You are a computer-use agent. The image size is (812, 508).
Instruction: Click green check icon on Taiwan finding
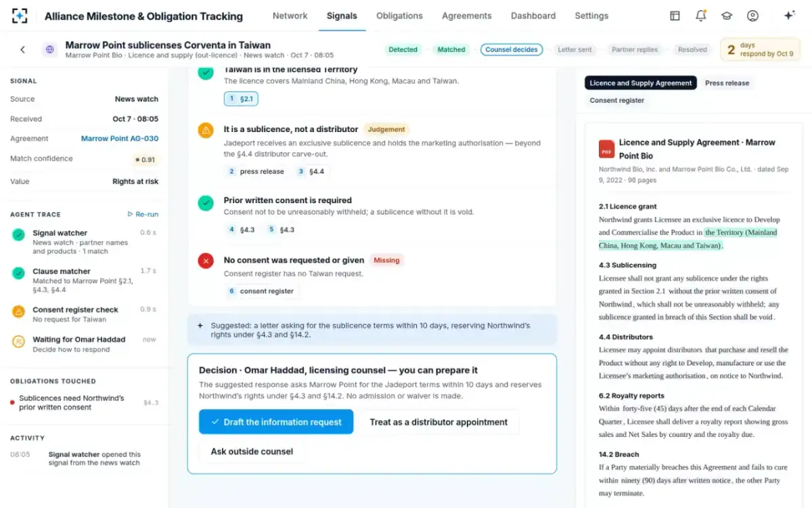[x=206, y=72]
